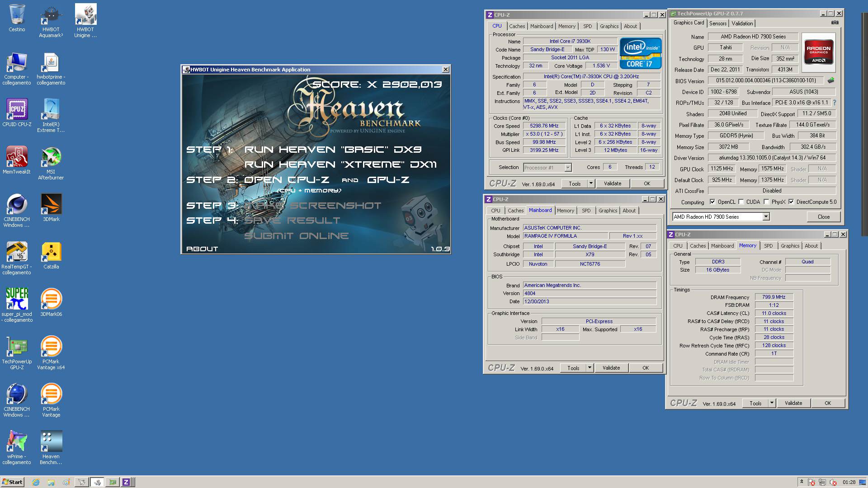This screenshot has height=488, width=868.
Task: Launch PCMark Vantage x64 shortcut
Action: click(51, 353)
